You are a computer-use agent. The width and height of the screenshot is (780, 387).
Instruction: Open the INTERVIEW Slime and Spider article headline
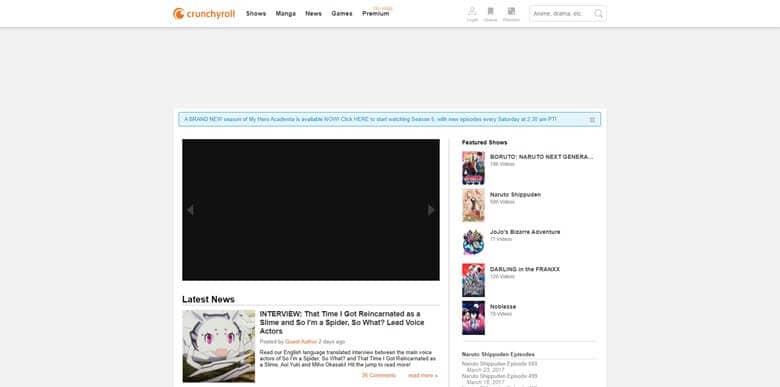[342, 322]
